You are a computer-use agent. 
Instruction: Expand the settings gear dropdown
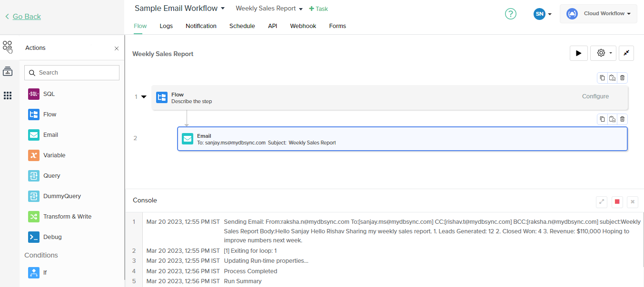coord(603,53)
